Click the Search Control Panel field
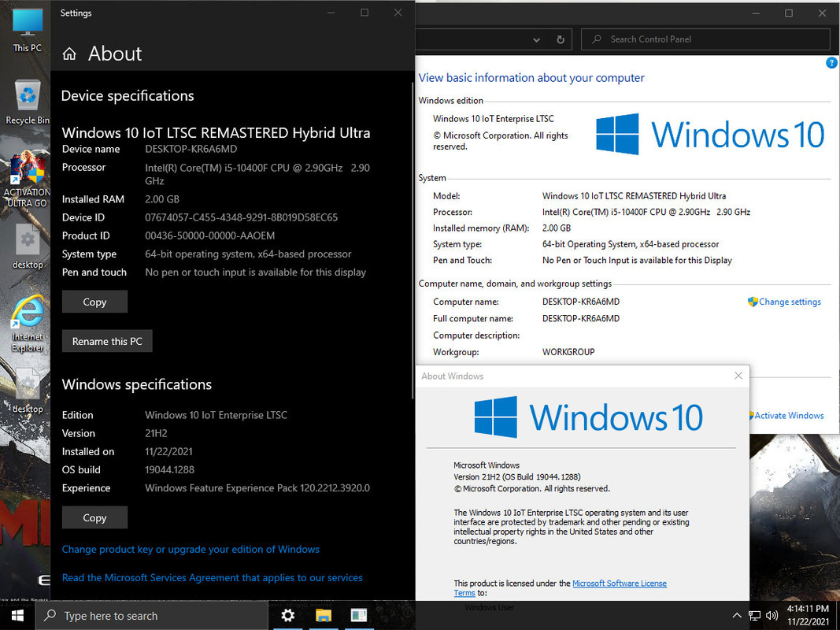840x630 pixels. click(x=705, y=39)
